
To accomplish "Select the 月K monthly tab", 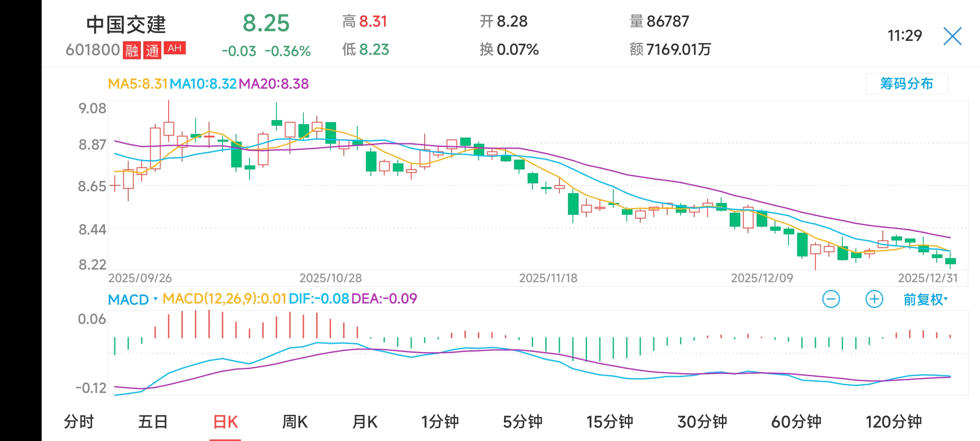I will click(365, 421).
